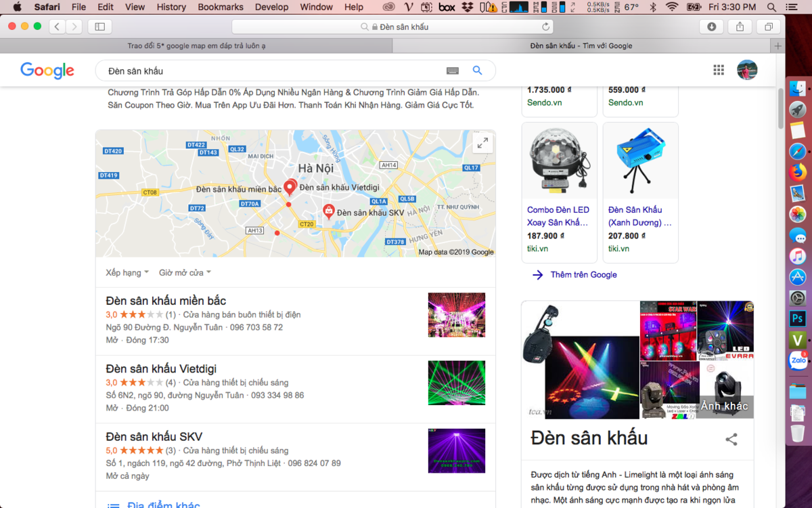Viewport: 812px width, 508px height.
Task: Add a new tab with the plus button
Action: pos(778,46)
